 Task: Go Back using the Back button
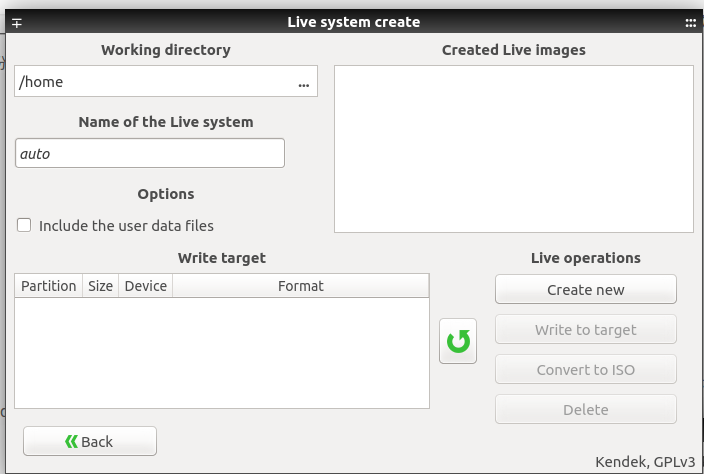90,441
